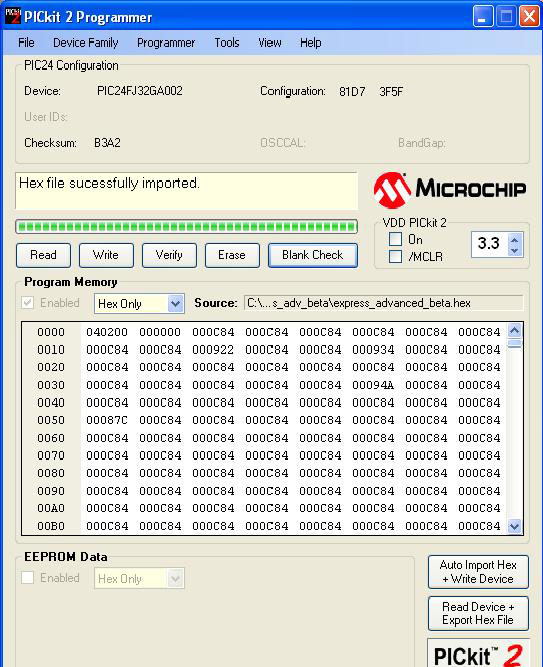Click Read Device + Export Hex File
Image resolution: width=543 pixels, height=667 pixels.
coord(478,613)
